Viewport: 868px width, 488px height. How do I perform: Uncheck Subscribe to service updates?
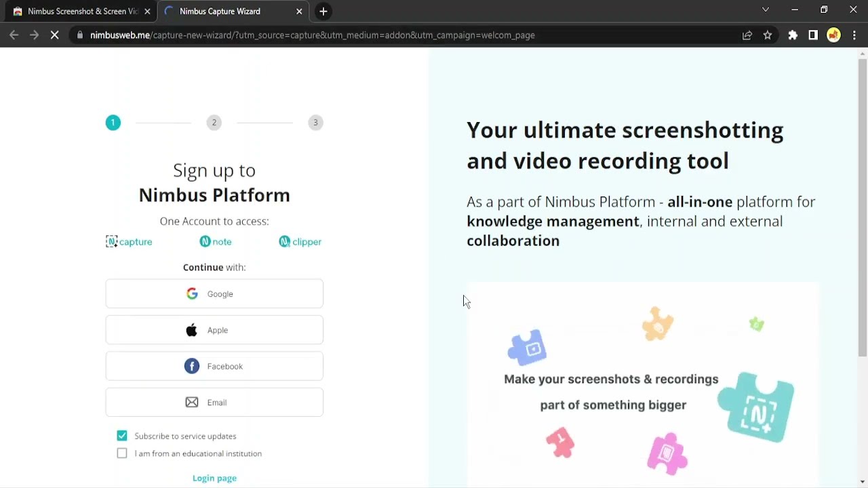pyautogui.click(x=122, y=436)
